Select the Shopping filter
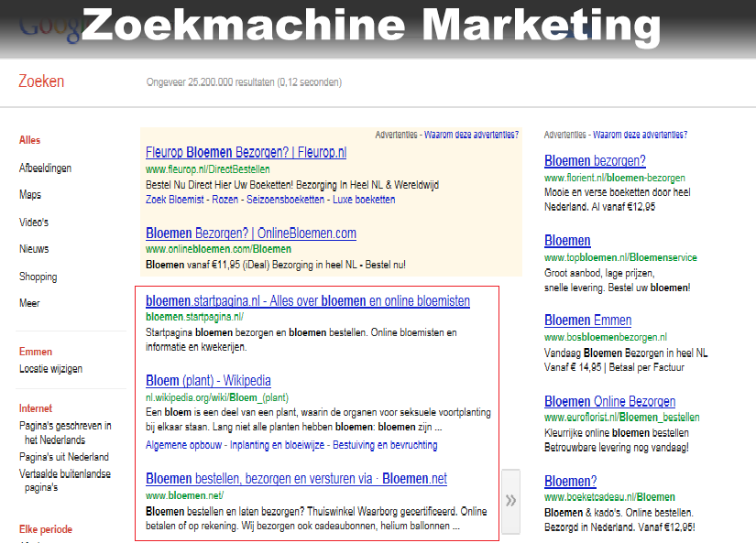The width and height of the screenshot is (756, 543). click(38, 277)
